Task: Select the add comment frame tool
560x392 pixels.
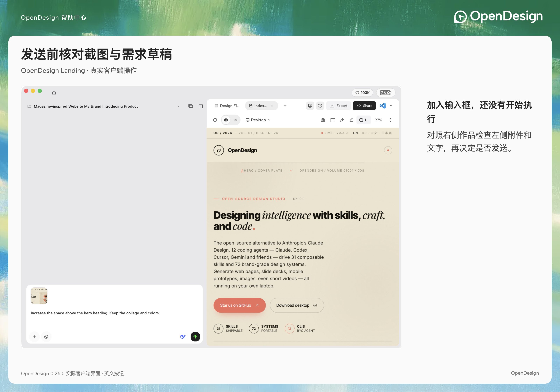Action: [332, 120]
